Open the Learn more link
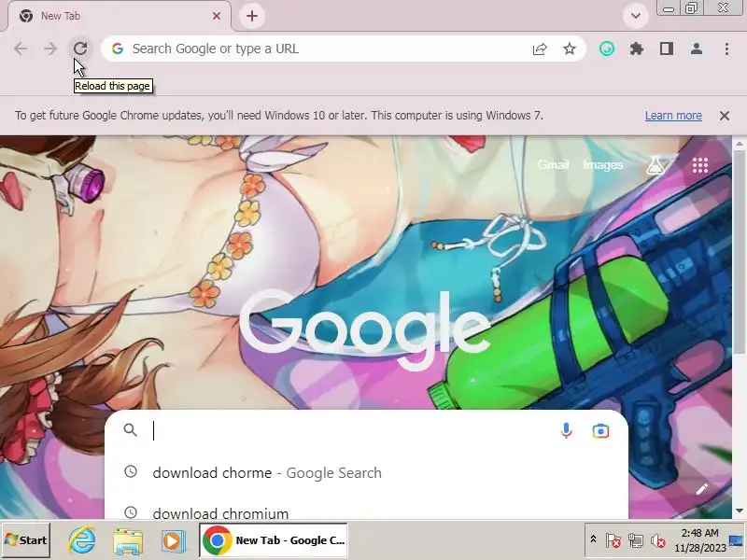This screenshot has width=747, height=560. [673, 116]
